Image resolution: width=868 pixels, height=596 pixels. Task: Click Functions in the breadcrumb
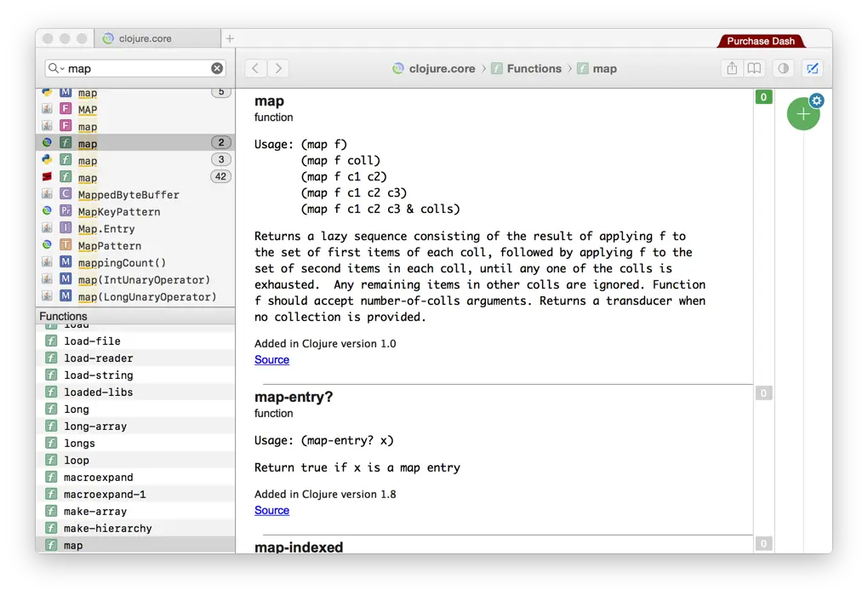(527, 68)
